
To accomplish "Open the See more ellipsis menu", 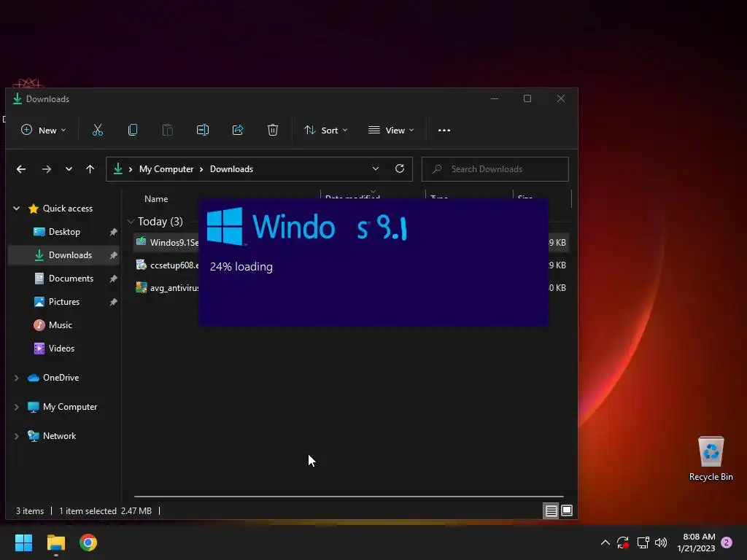I will pos(444,130).
